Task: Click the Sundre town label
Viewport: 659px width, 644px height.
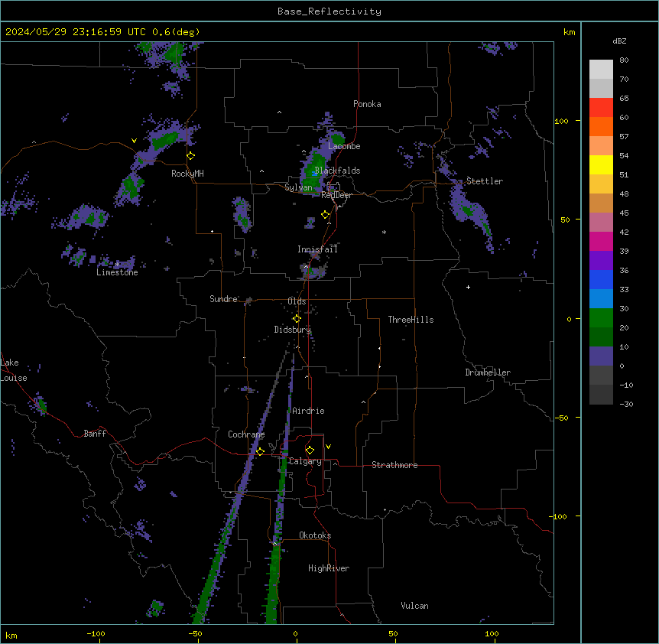Action: (x=223, y=299)
